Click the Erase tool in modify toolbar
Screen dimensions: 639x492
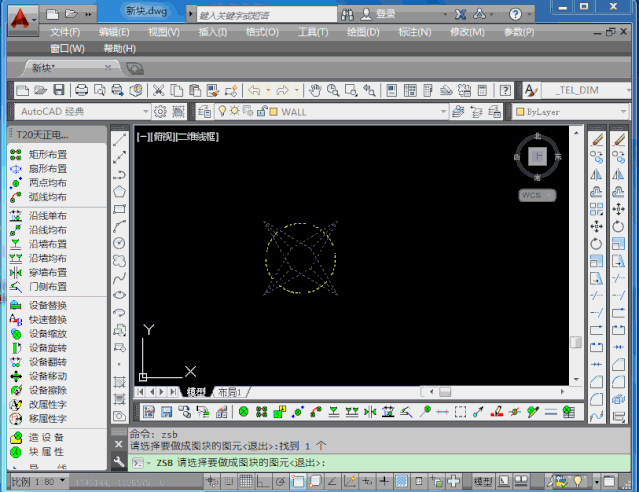[597, 140]
